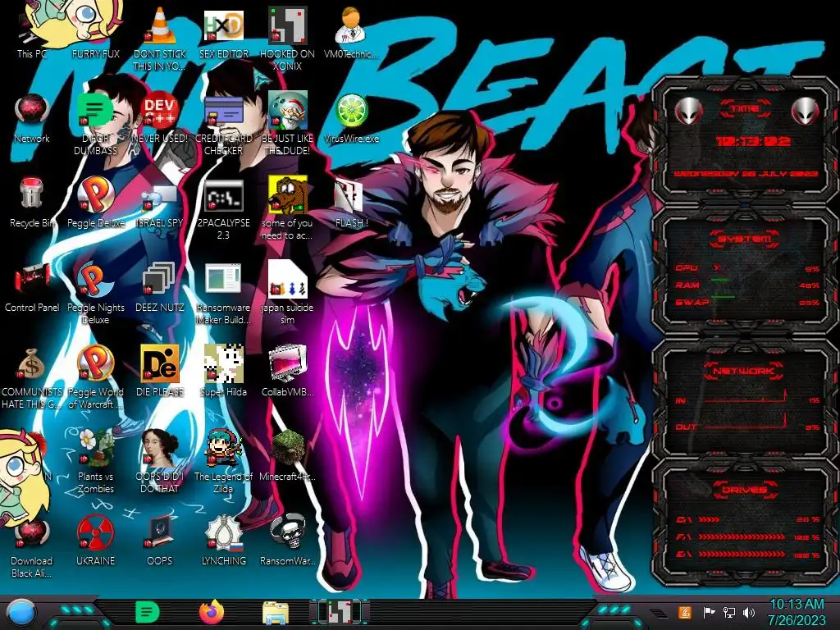This screenshot has width=840, height=630.
Task: Open the network status tray icon
Action: point(729,612)
